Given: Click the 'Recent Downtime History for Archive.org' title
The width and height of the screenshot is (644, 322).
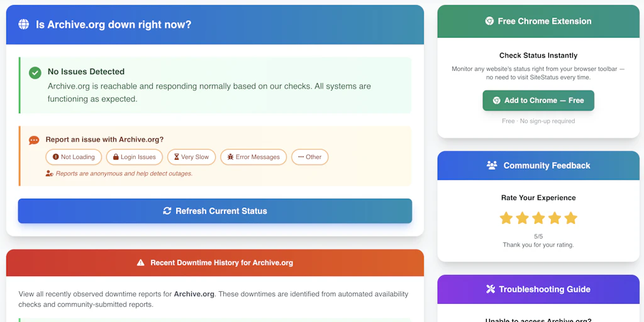Looking at the screenshot, I should tap(222, 263).
